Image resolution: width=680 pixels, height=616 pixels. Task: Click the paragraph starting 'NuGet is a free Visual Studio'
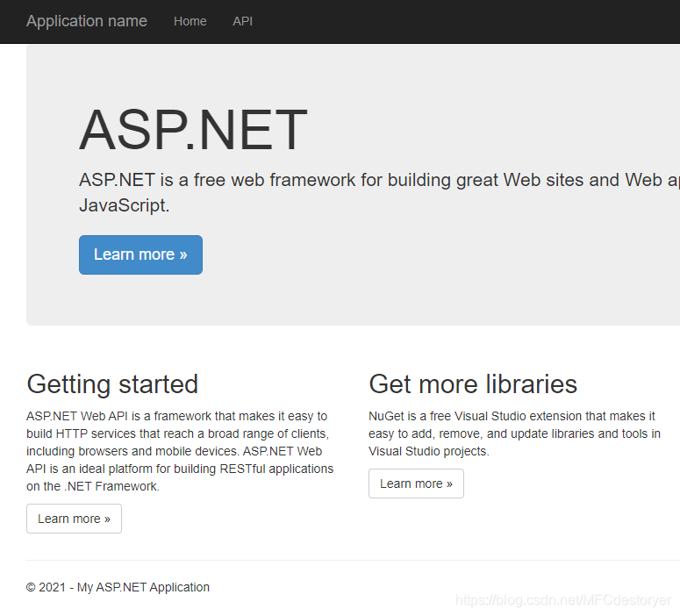[x=514, y=433]
